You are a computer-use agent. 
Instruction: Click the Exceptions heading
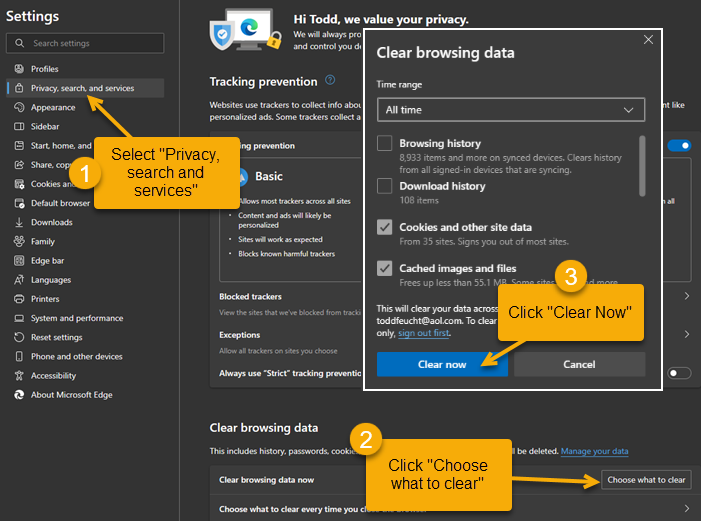[240, 335]
